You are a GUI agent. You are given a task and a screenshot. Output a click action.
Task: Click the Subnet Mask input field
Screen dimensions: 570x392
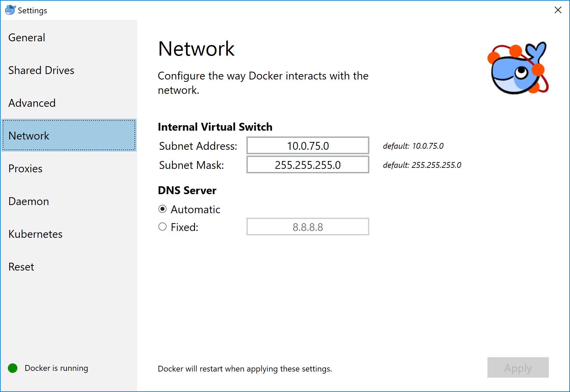tap(307, 165)
